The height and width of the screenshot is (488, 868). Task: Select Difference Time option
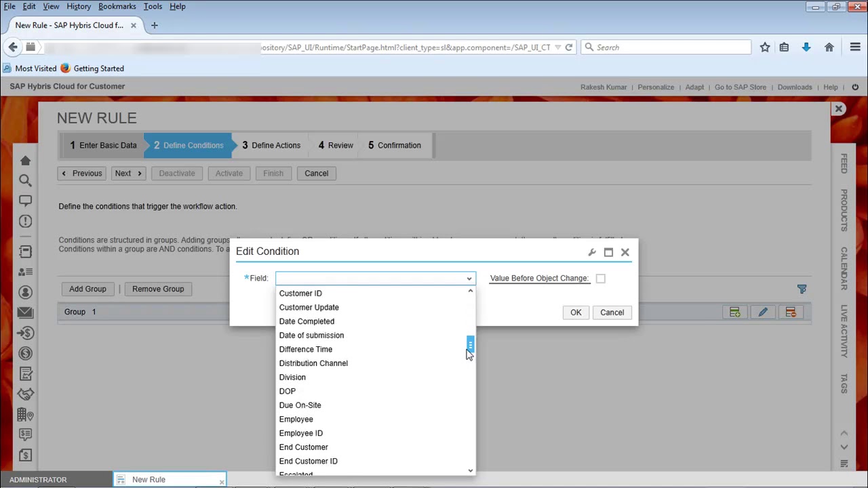[305, 350]
